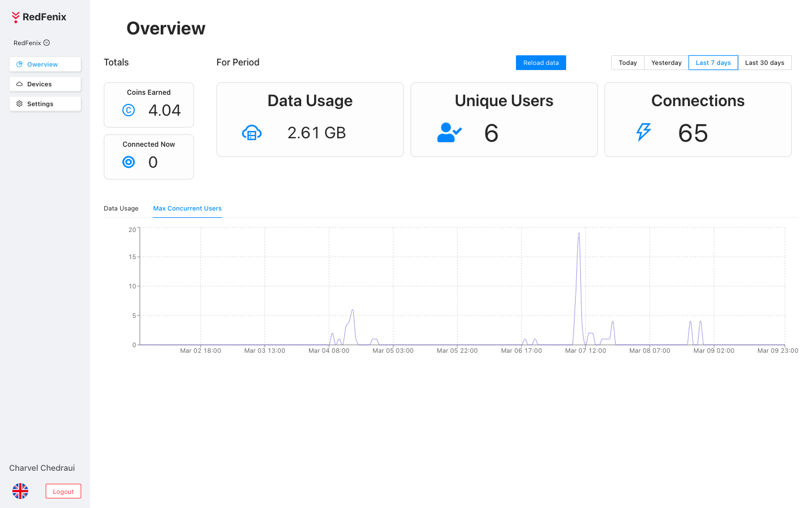Viewport: 812px width, 508px height.
Task: Click the RedFenix account name label
Action: [27, 43]
